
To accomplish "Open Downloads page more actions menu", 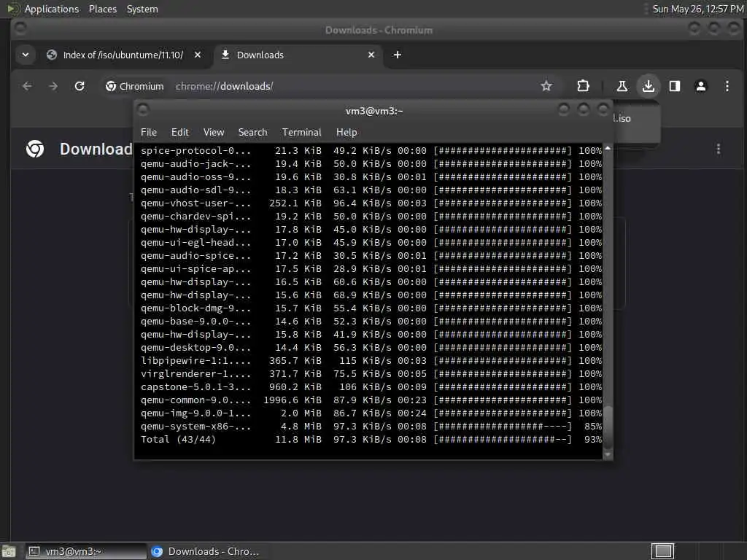I will 719,149.
